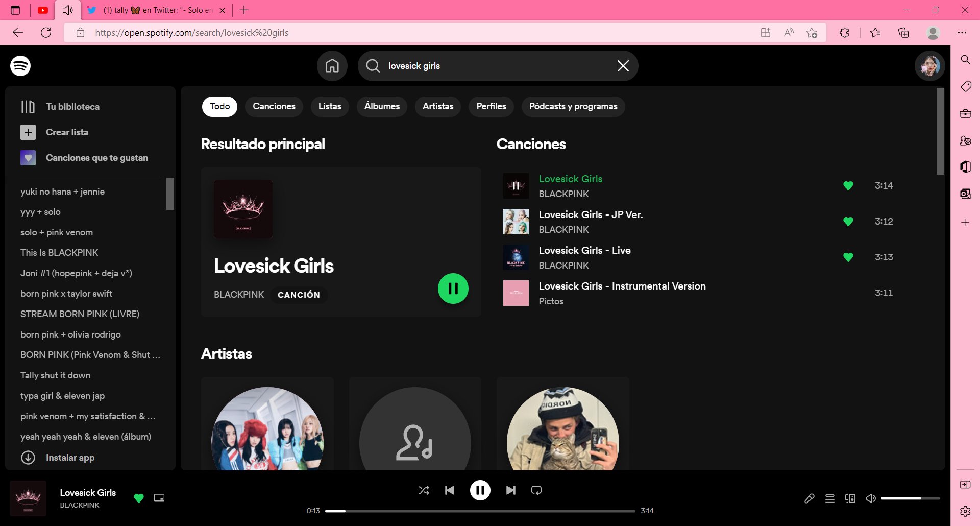Open Edge settings and more menu
The height and width of the screenshot is (526, 980).
tap(962, 33)
